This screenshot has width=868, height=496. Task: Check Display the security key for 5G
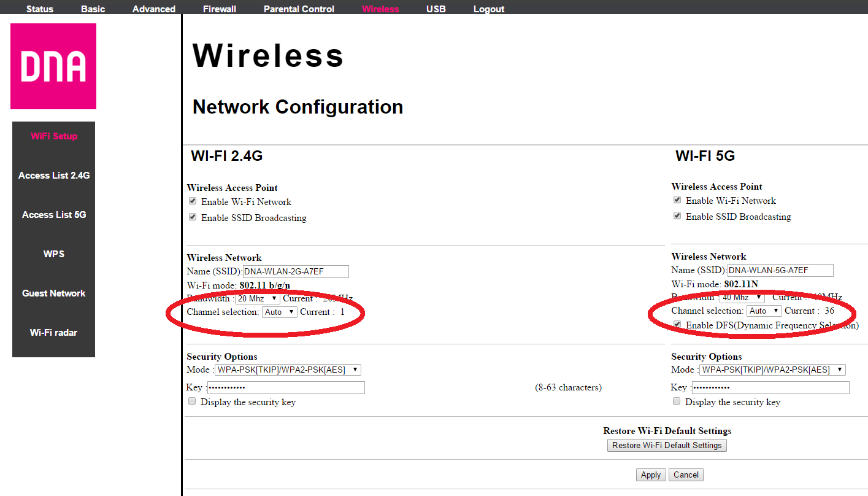pos(677,401)
